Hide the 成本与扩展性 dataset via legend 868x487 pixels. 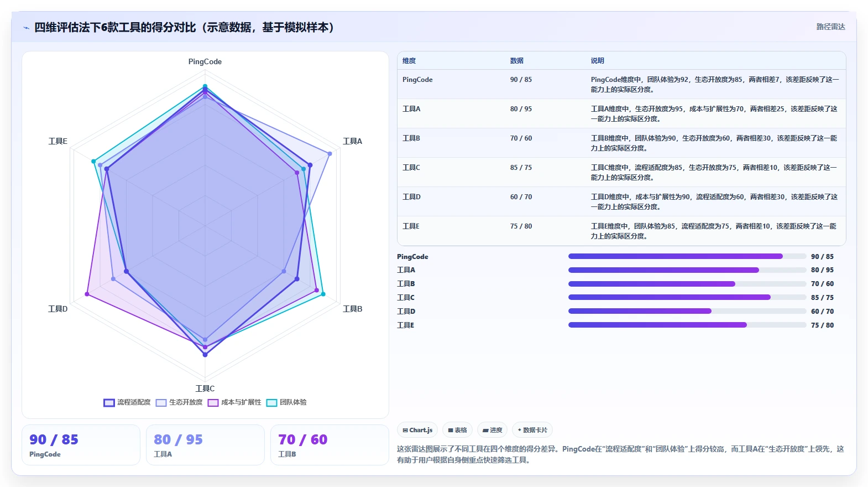tap(234, 402)
